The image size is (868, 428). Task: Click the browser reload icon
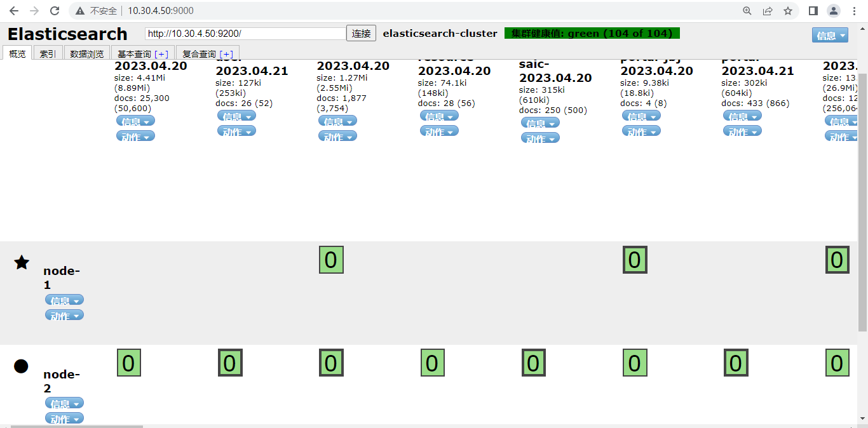(x=55, y=11)
